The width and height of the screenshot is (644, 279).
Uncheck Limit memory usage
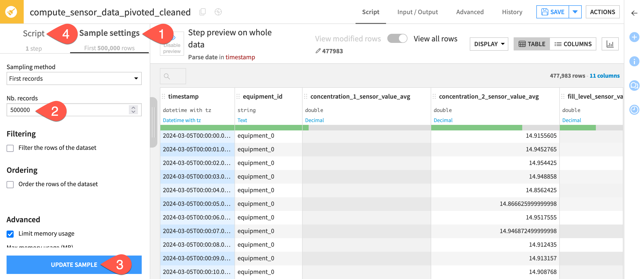click(10, 234)
